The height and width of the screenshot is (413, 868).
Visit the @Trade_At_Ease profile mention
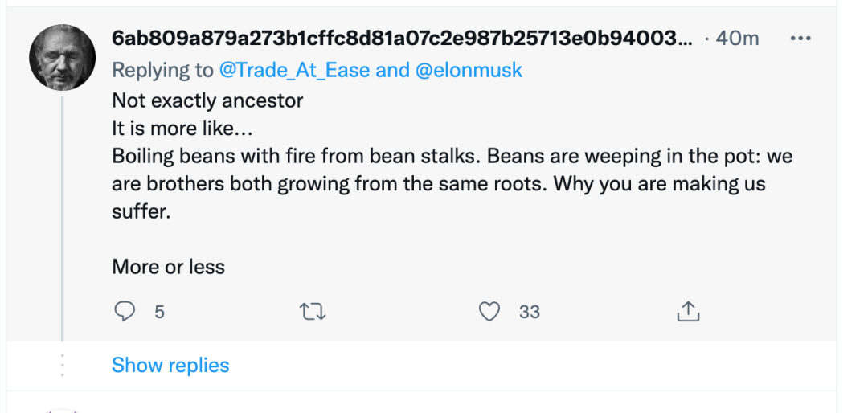click(294, 70)
